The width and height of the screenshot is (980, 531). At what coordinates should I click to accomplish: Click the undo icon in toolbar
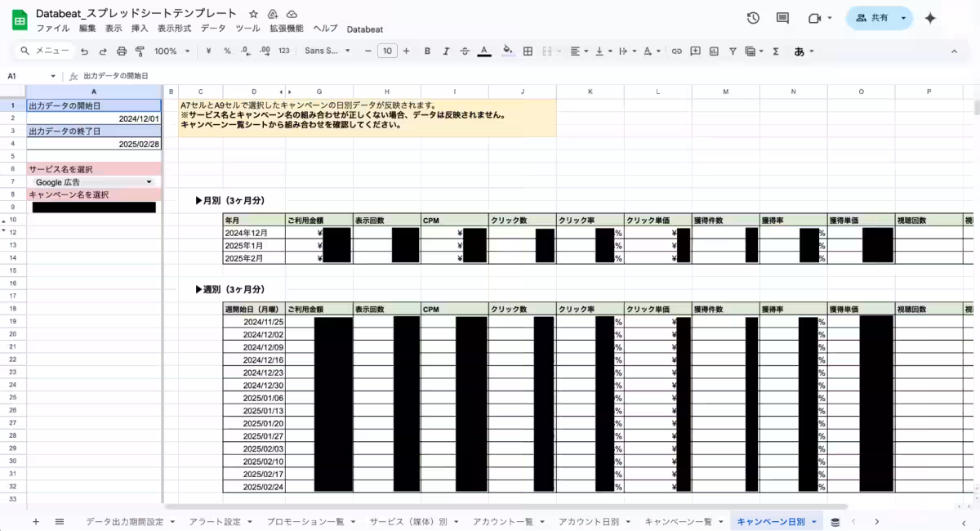[x=84, y=51]
